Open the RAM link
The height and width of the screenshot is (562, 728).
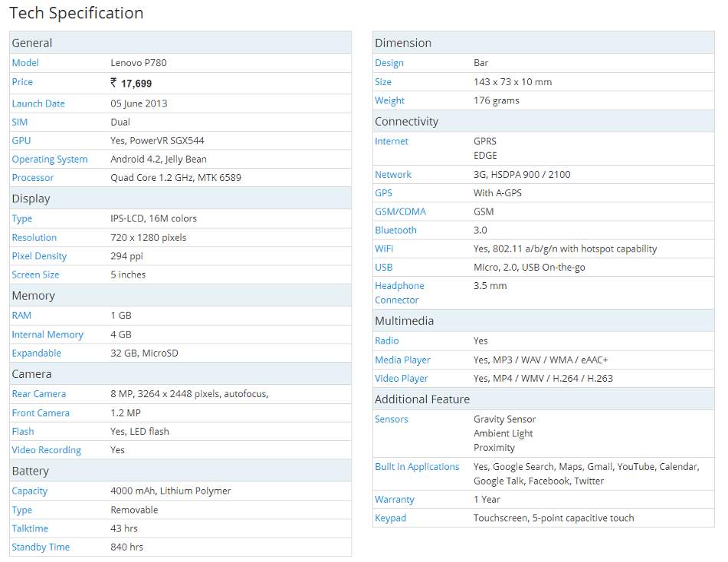tap(21, 315)
